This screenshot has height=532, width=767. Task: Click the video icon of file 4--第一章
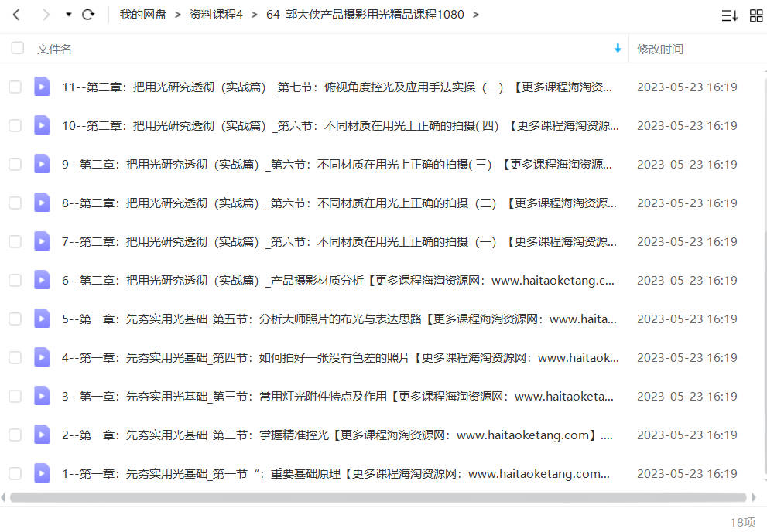pyautogui.click(x=42, y=356)
